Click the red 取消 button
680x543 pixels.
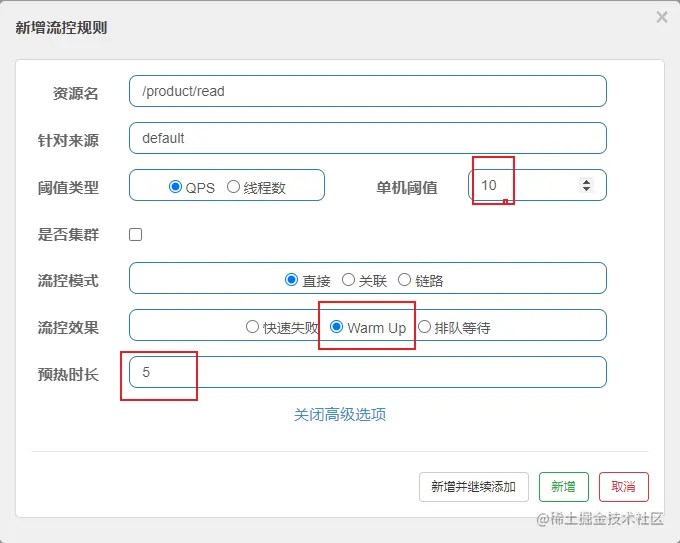pos(624,487)
